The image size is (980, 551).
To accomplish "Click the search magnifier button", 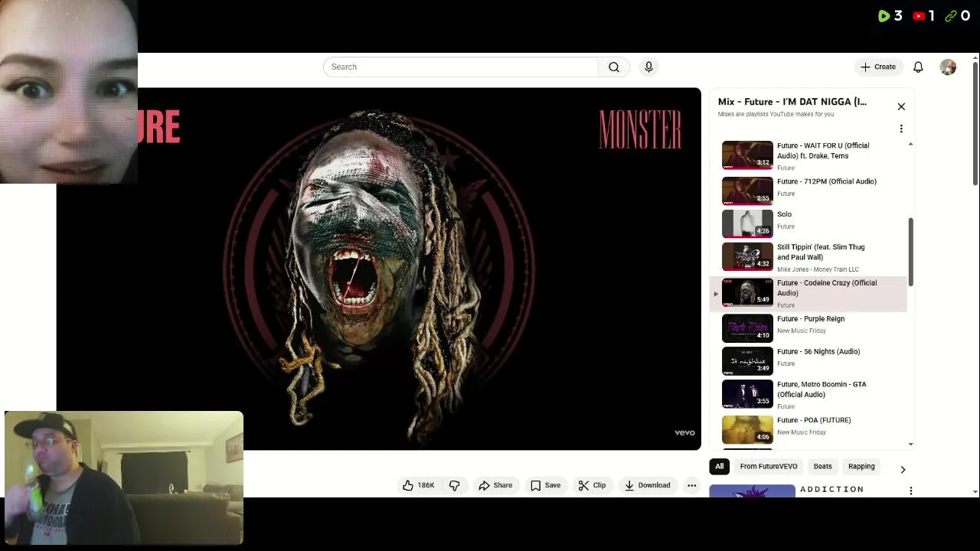I will 614,67.
